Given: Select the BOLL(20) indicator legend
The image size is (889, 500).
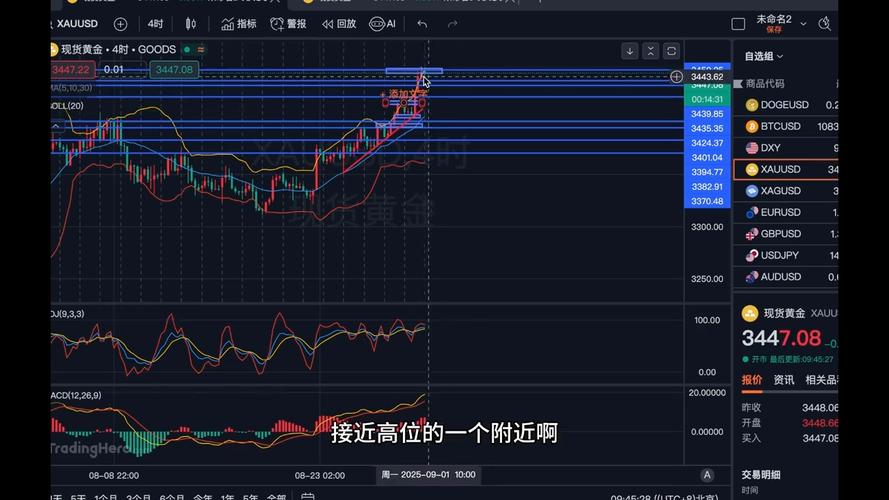Looking at the screenshot, I should pos(67,106).
